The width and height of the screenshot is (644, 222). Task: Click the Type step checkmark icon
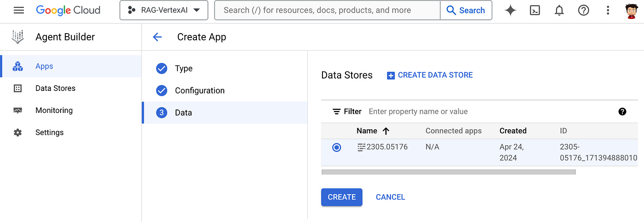162,68
